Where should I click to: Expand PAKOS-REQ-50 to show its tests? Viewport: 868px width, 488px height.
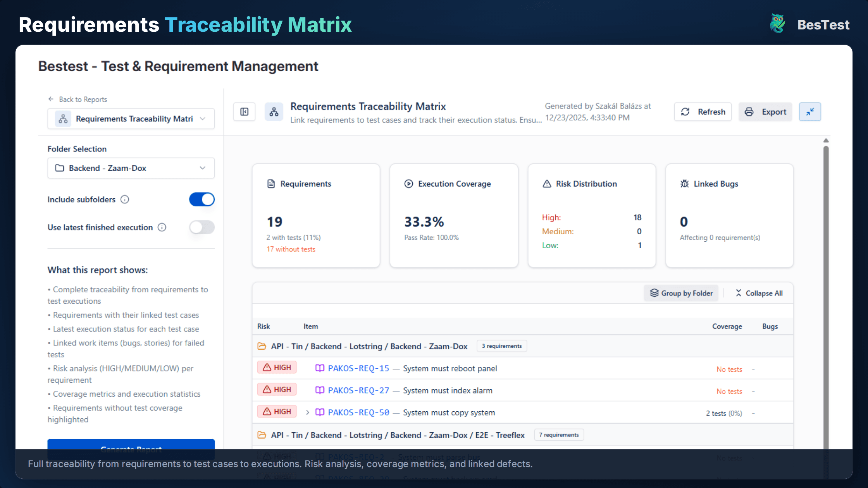tap(307, 412)
